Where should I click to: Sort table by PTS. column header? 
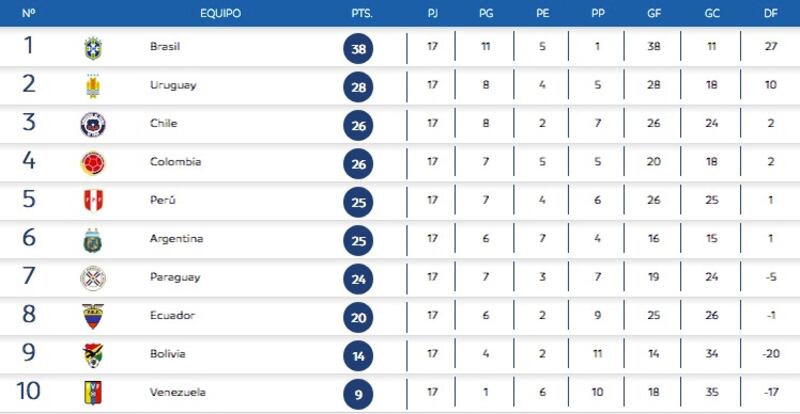[362, 14]
